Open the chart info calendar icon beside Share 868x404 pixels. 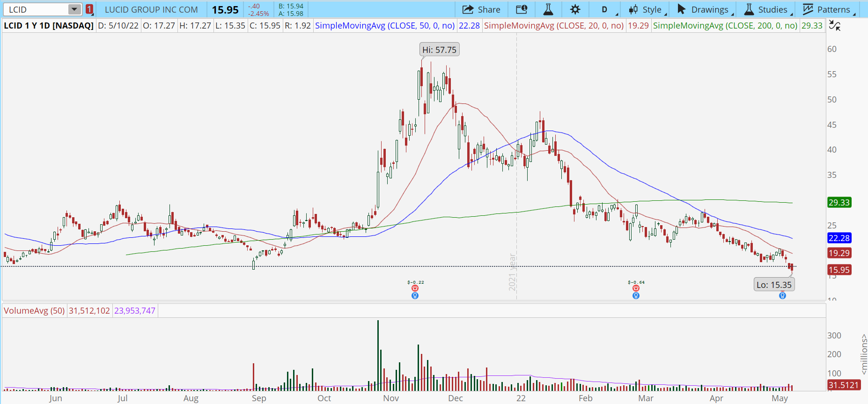[522, 9]
